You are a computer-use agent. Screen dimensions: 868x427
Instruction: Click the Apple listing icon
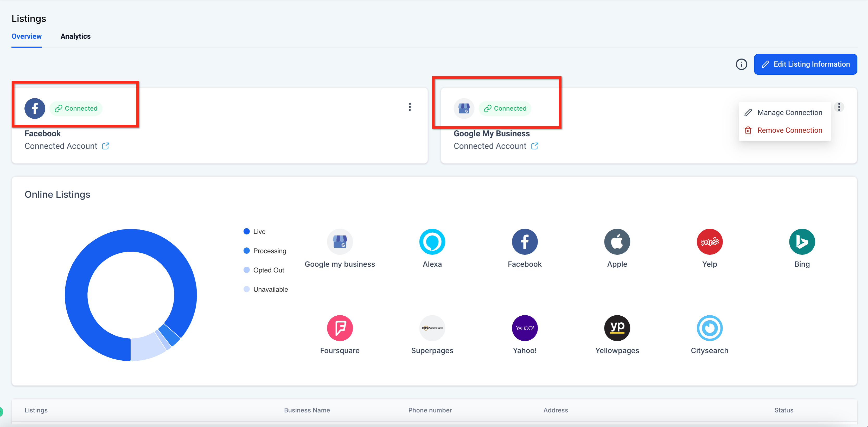617,242
